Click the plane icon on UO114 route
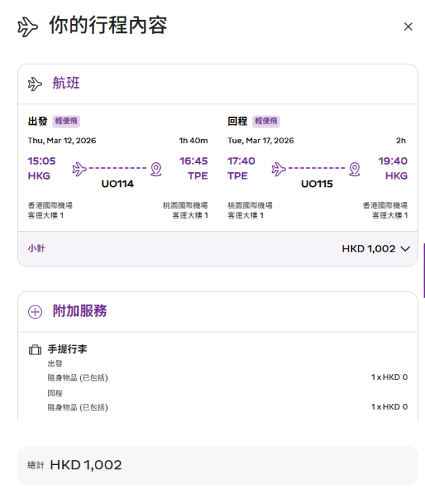425x504 pixels. coord(79,169)
